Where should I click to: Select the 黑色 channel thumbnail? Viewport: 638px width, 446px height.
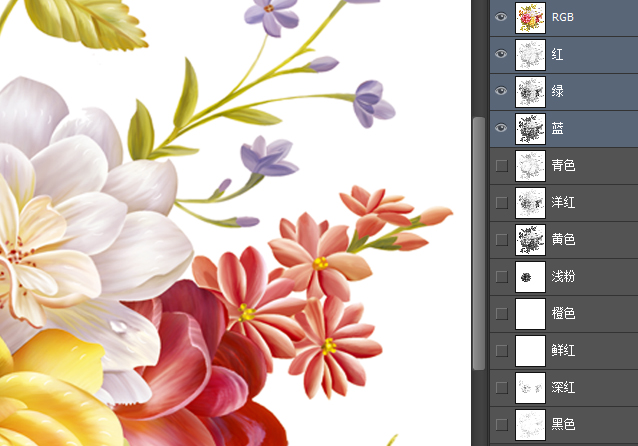point(530,425)
